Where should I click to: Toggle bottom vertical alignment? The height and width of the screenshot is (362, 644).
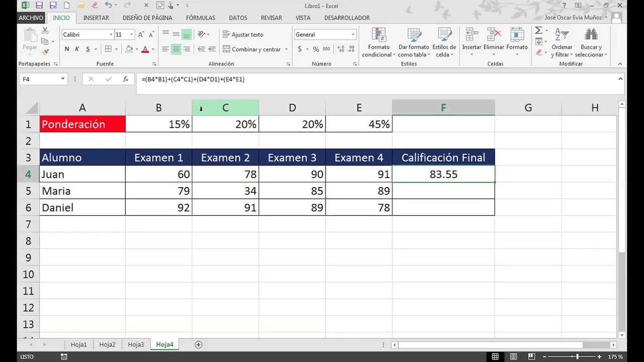click(x=187, y=35)
